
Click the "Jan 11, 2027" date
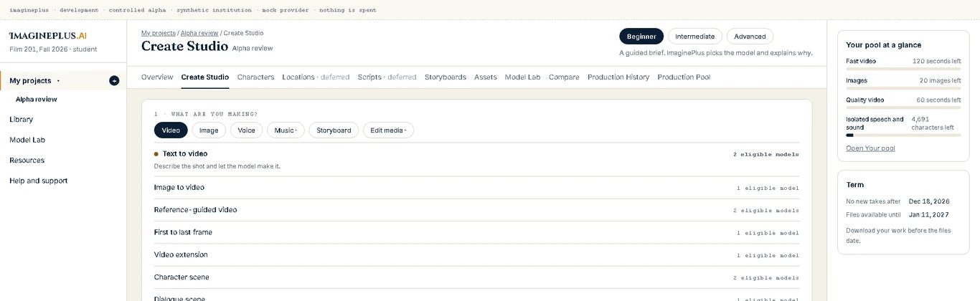pos(928,214)
